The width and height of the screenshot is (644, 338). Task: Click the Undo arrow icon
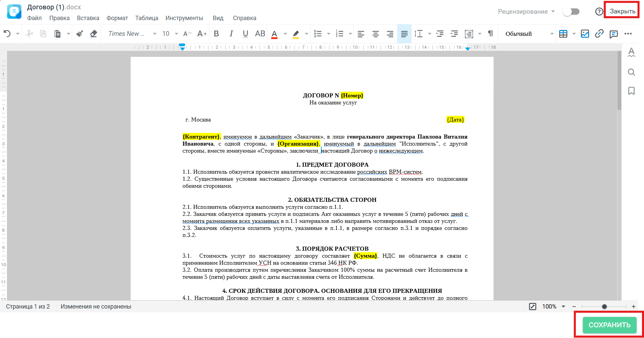point(7,33)
